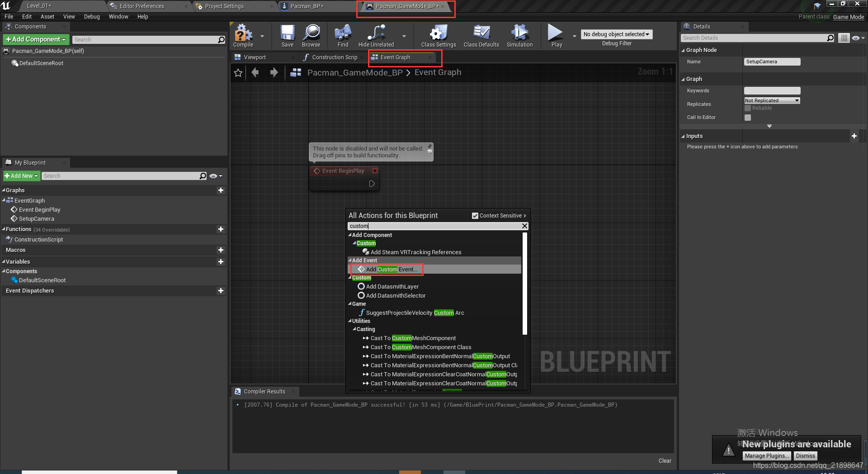Screen dimensions: 868x474
Task: Add new macro with plus icon
Action: click(x=221, y=250)
